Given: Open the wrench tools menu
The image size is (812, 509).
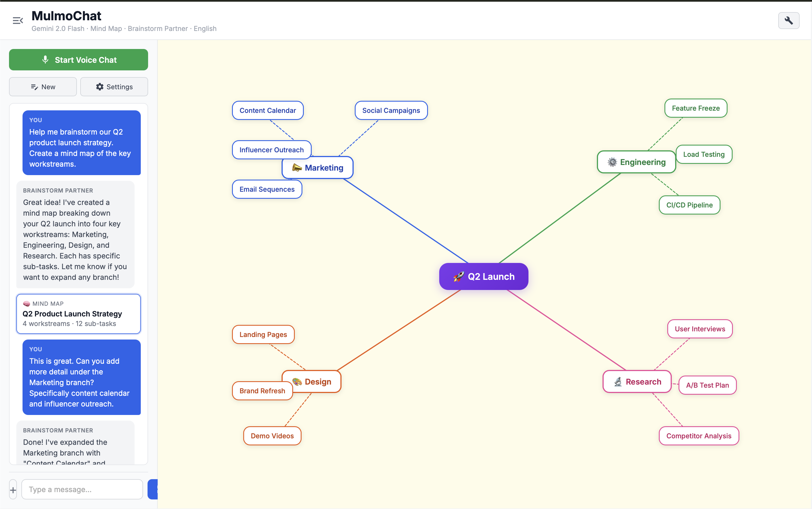Looking at the screenshot, I should point(788,21).
